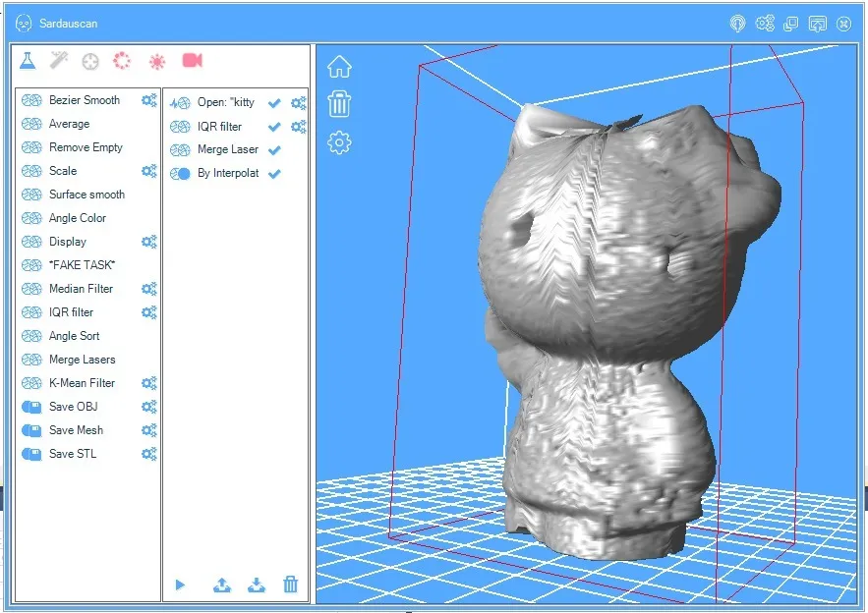Disable the Merge Laser pipeline step
Screen dimensions: 868x613
[274, 150]
